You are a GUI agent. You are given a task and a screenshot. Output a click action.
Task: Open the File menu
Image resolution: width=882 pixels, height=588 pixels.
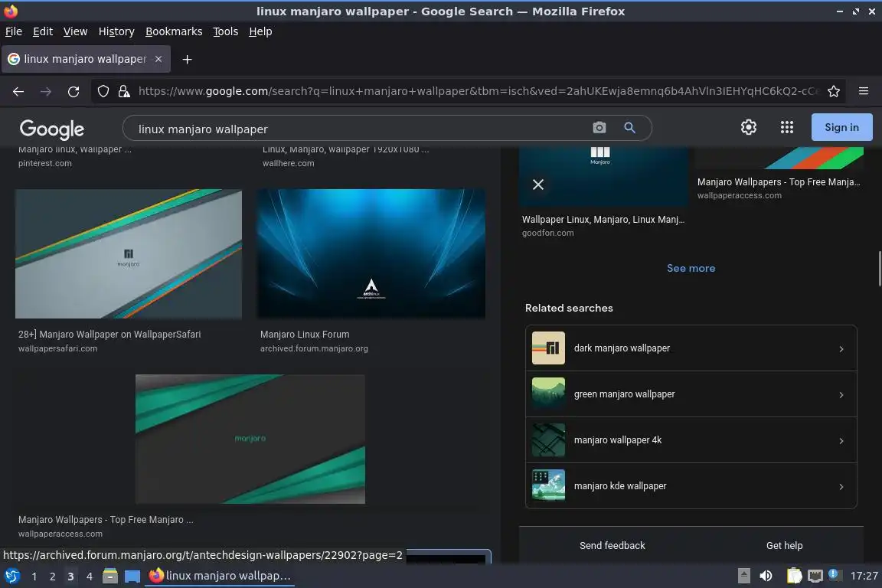pos(14,31)
